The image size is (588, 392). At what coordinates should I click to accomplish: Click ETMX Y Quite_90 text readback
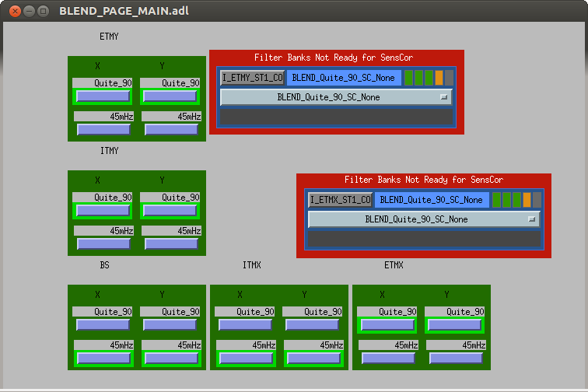click(454, 312)
